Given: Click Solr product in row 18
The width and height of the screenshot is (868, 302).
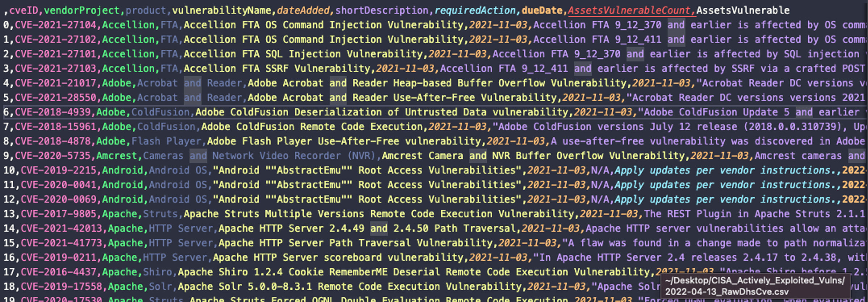Looking at the screenshot, I should 160,286.
